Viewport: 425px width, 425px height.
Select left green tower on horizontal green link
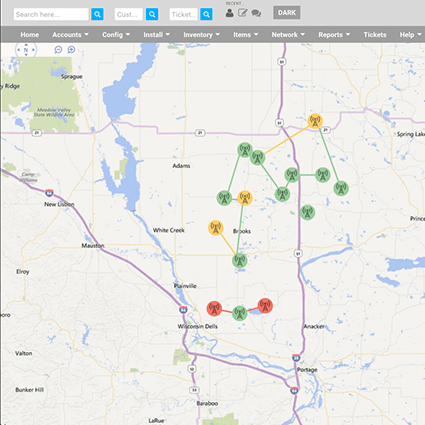[x=292, y=175]
